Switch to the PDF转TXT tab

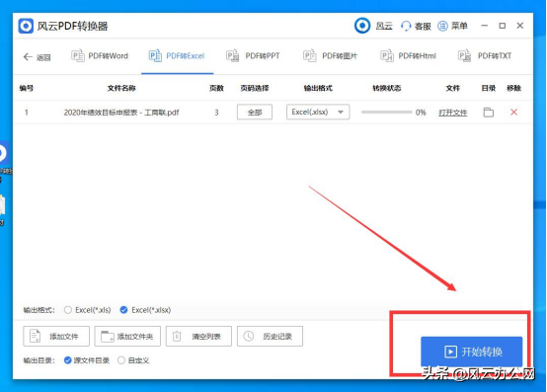tap(485, 56)
